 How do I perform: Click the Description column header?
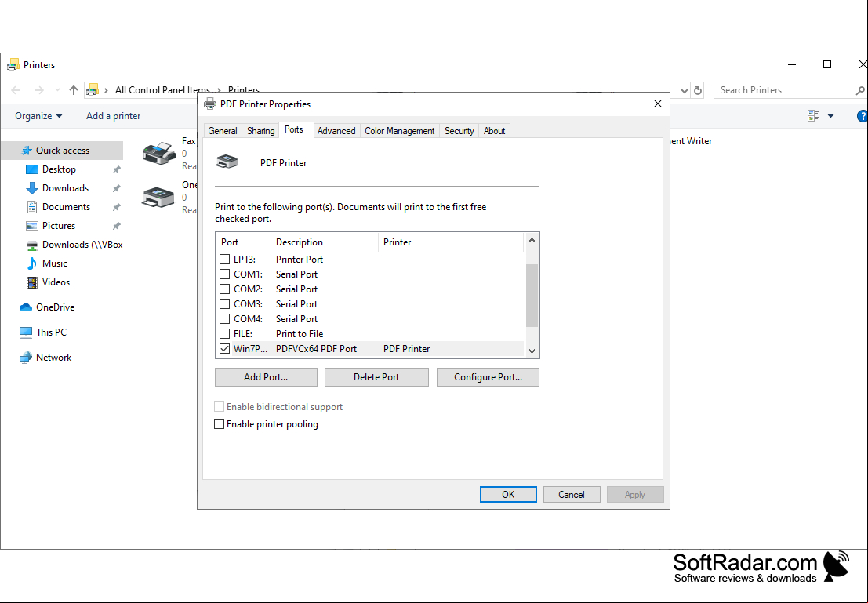click(325, 242)
